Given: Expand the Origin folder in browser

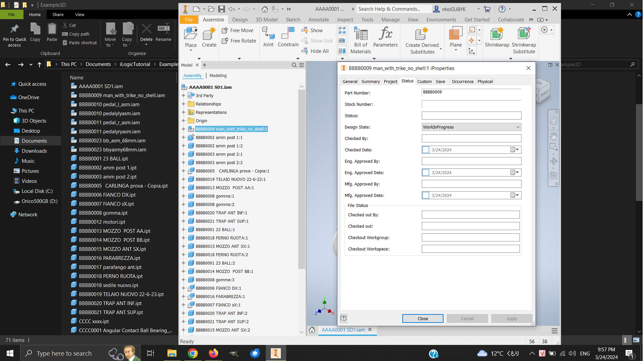Looking at the screenshot, I should coord(183,121).
